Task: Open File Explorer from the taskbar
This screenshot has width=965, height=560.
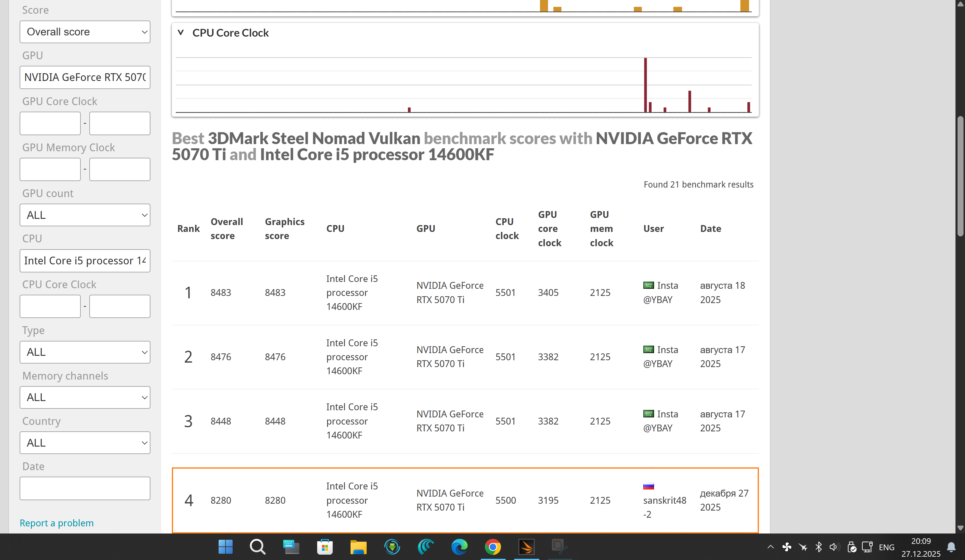Action: pos(358,547)
